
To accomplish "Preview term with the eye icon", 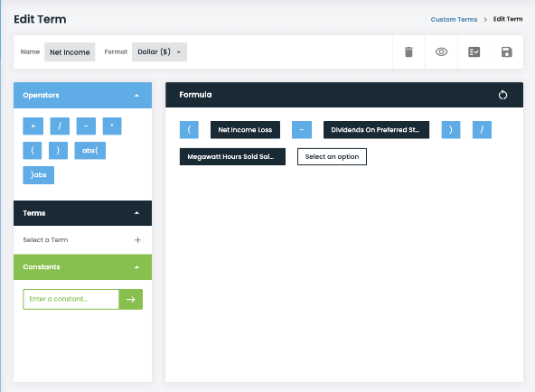I will (x=441, y=51).
